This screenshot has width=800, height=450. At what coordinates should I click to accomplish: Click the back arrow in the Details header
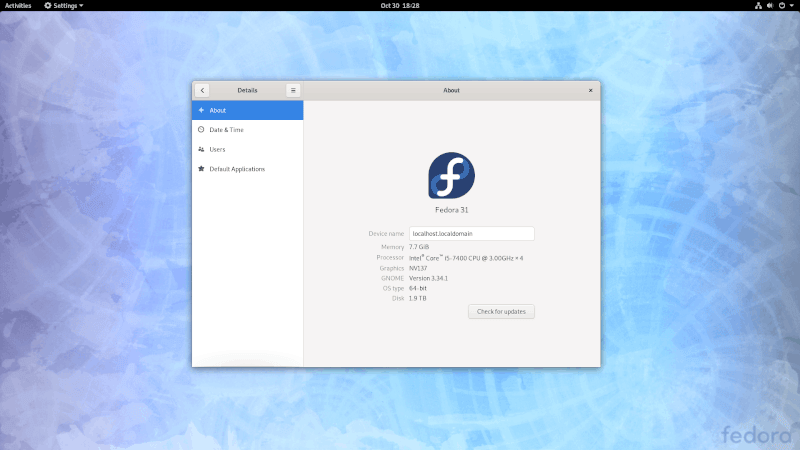[203, 90]
